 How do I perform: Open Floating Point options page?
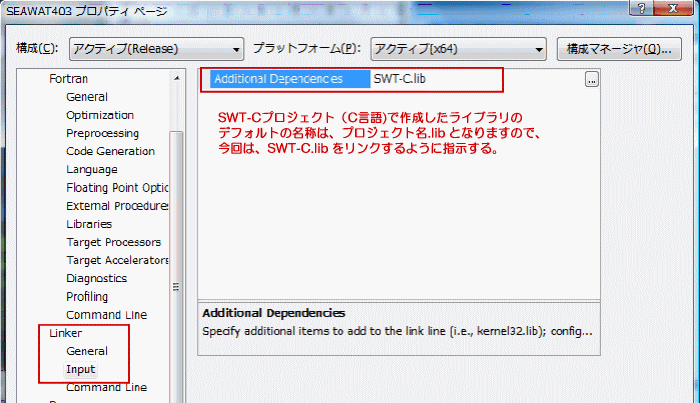click(117, 187)
